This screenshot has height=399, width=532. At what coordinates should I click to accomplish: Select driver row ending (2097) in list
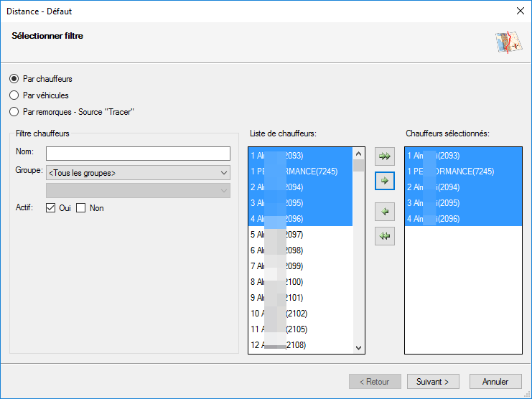[301, 235]
